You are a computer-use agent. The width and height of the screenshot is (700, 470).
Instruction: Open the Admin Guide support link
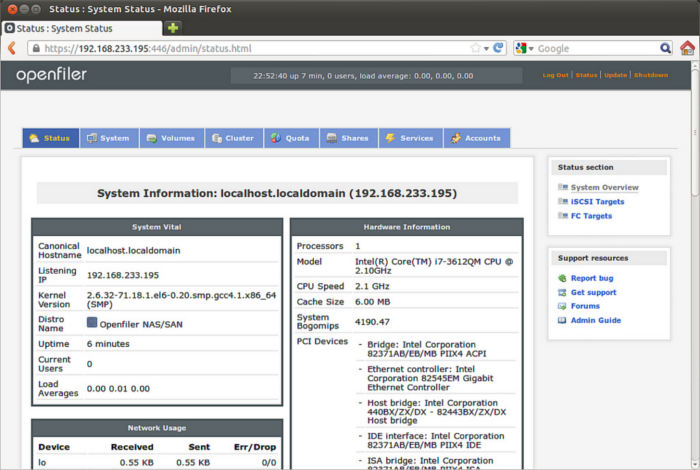click(x=595, y=320)
